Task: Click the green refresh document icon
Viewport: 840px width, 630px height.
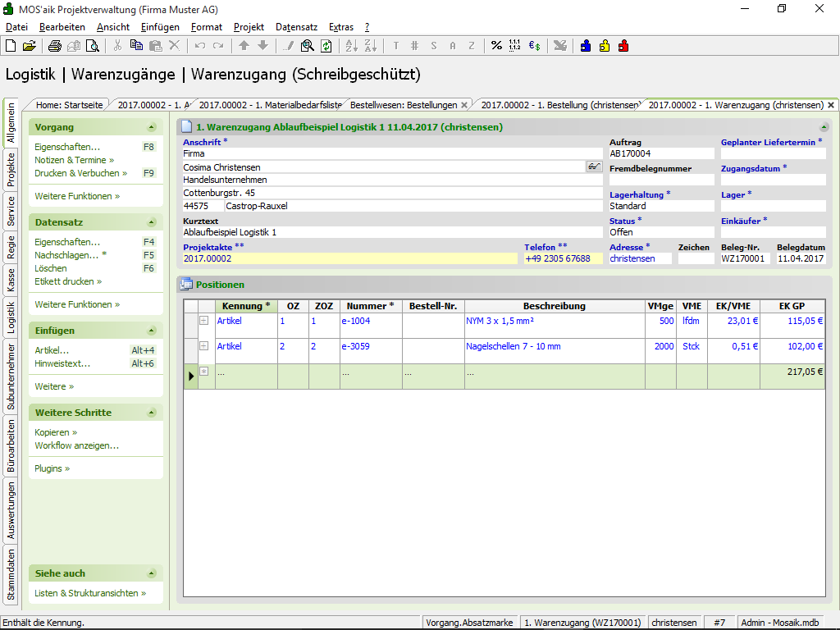Action: pyautogui.click(x=326, y=46)
